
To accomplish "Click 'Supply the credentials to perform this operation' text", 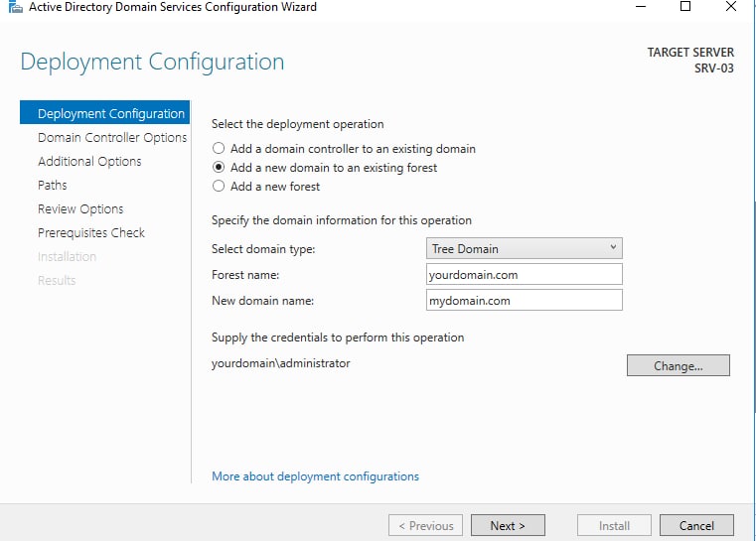I will pos(338,338).
